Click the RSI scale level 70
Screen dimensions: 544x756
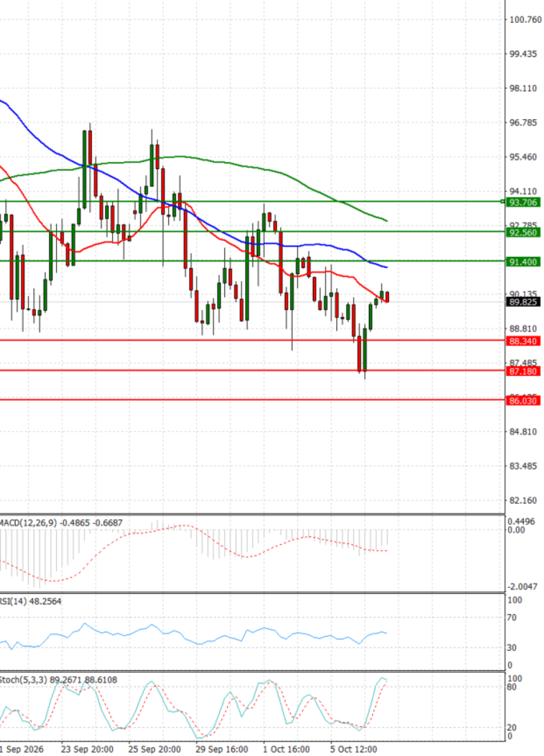(x=512, y=617)
